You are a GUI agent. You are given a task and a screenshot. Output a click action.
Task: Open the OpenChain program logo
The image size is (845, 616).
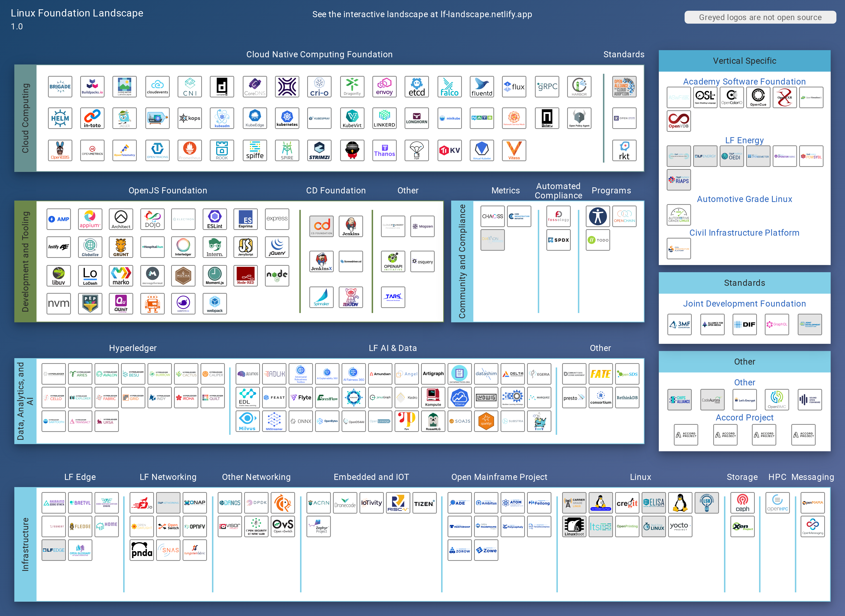624,216
